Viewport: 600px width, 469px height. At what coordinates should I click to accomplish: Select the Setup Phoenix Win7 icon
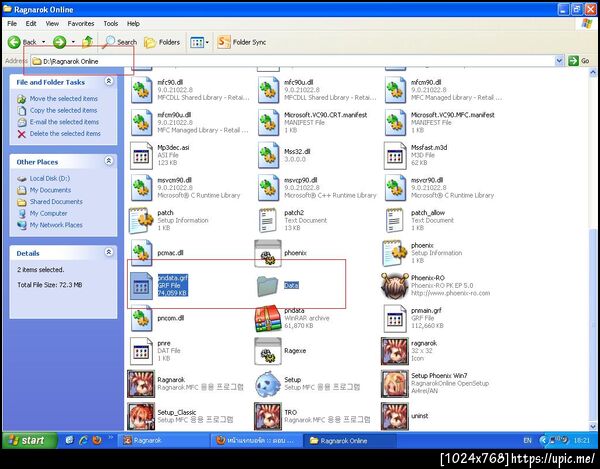[395, 384]
